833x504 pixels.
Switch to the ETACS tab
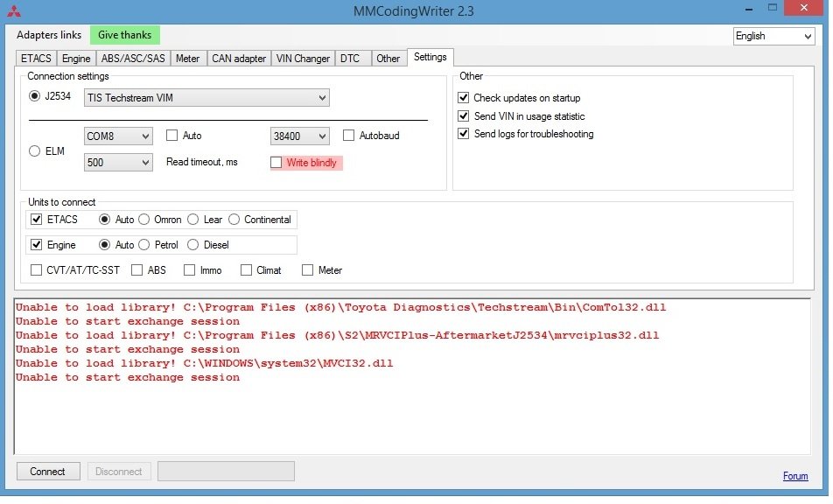(x=36, y=59)
